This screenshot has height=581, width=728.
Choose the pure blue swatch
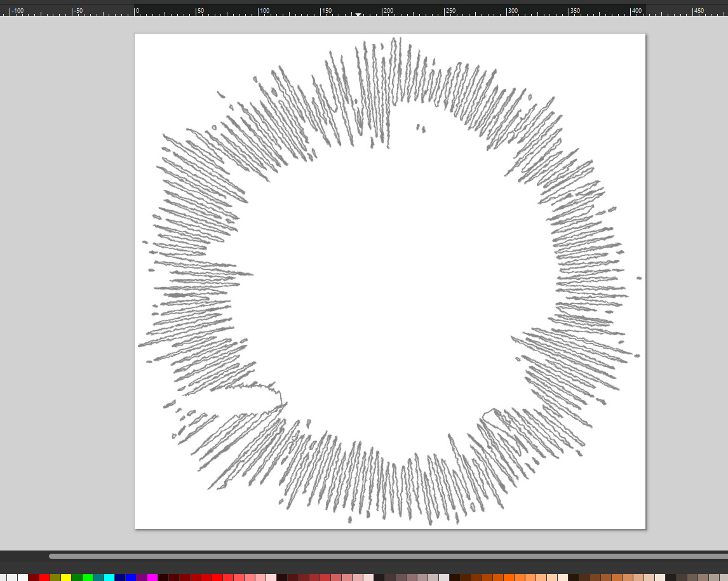click(x=131, y=577)
